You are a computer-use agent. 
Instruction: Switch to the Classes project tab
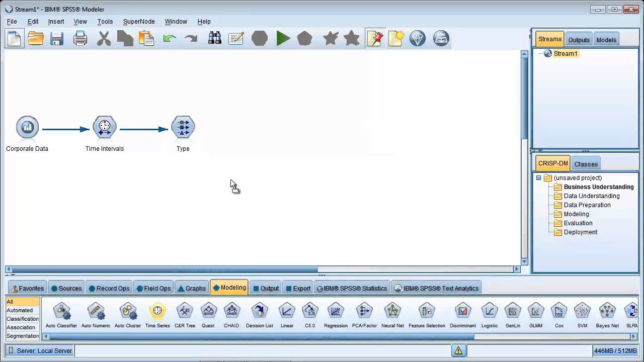tap(586, 164)
